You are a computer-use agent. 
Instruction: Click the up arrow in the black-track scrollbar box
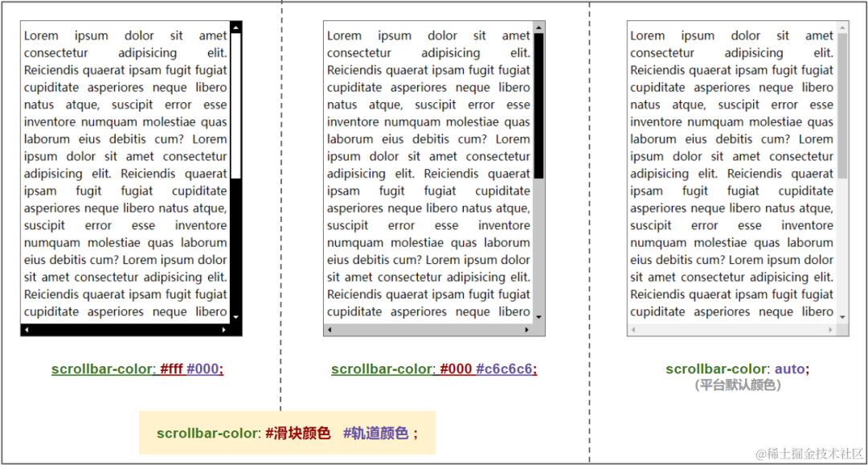click(x=235, y=27)
